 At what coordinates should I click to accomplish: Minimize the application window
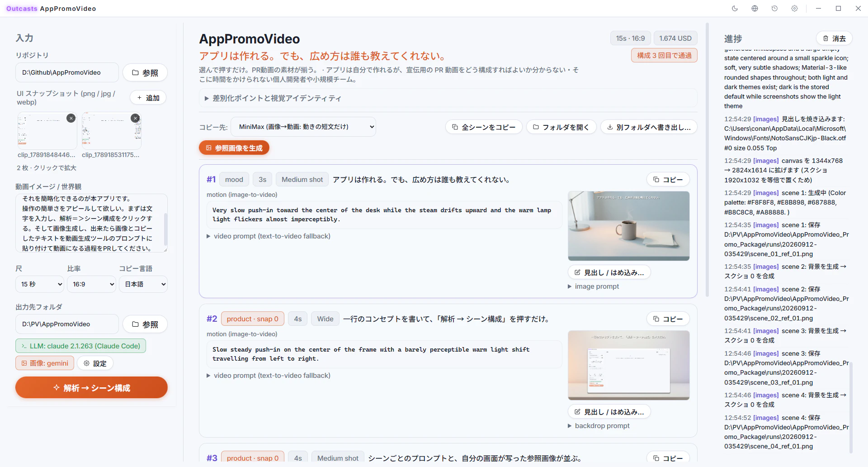tap(818, 9)
